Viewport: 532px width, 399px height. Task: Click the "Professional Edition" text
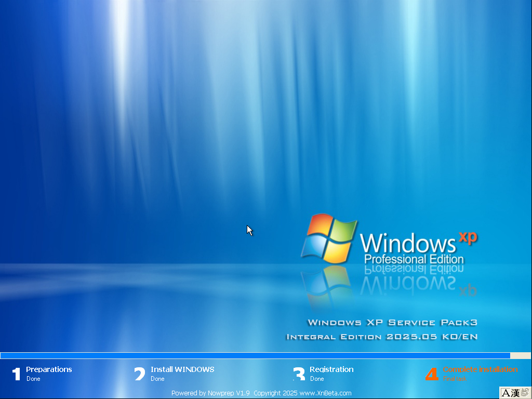414,259
